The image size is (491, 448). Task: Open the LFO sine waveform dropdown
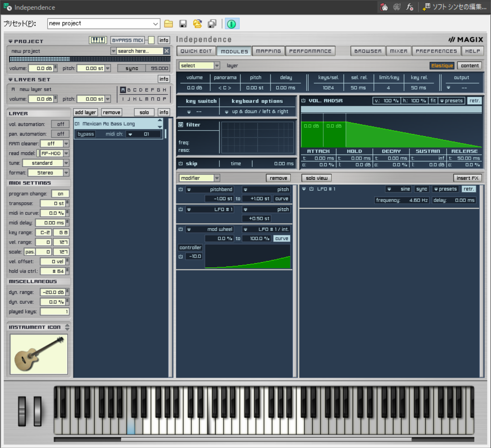click(398, 189)
